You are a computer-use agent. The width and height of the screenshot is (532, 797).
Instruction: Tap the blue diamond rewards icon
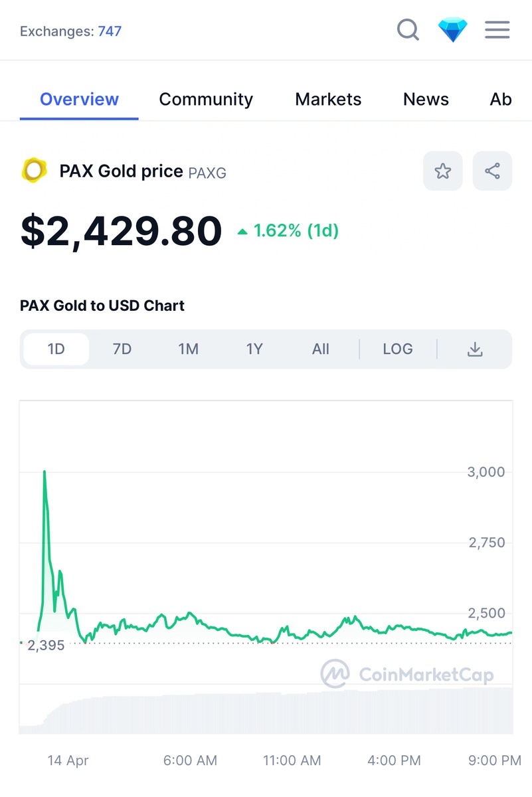tap(452, 31)
